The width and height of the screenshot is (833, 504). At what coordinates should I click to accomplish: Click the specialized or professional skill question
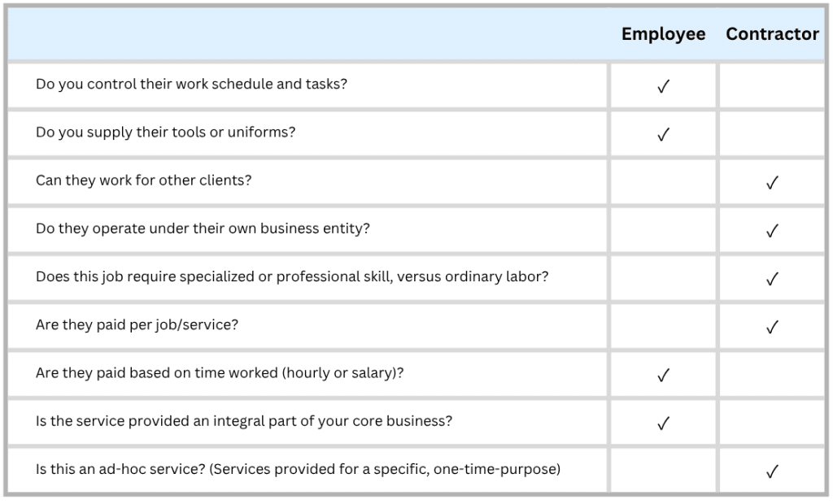(x=292, y=276)
